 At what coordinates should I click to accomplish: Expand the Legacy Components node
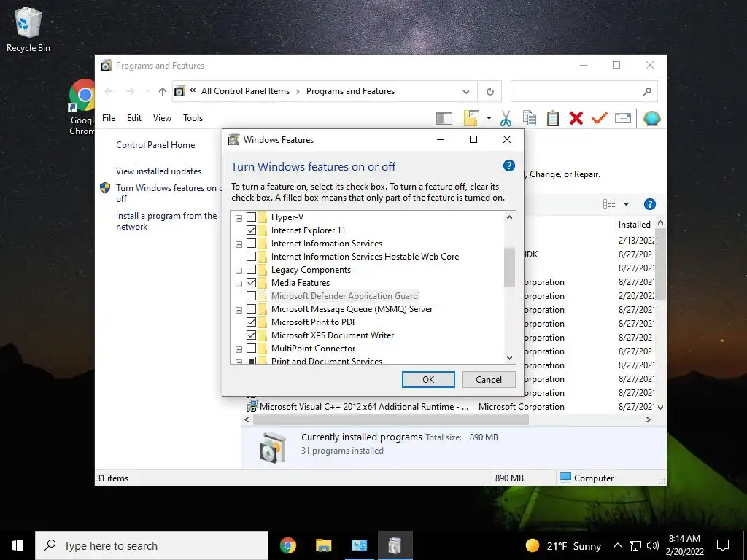click(x=239, y=271)
